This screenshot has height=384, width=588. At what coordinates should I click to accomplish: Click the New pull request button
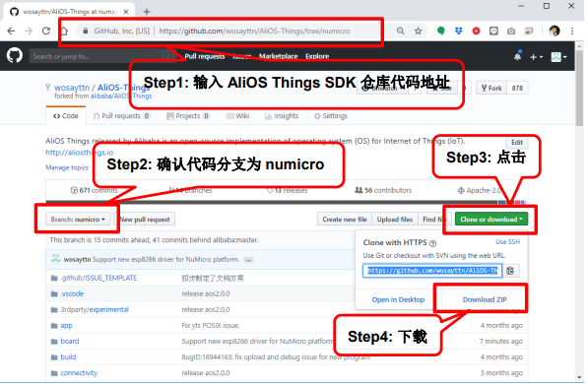[145, 220]
